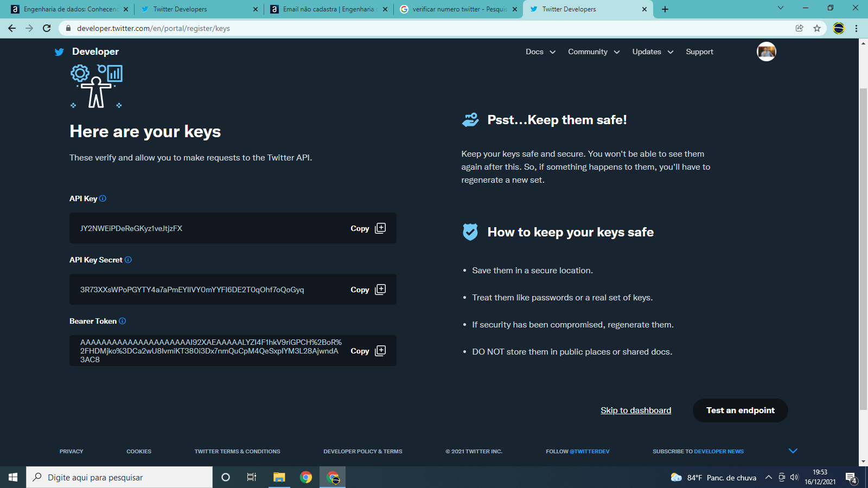Select the API Key text value
Viewport: 868px width, 488px height.
click(131, 228)
